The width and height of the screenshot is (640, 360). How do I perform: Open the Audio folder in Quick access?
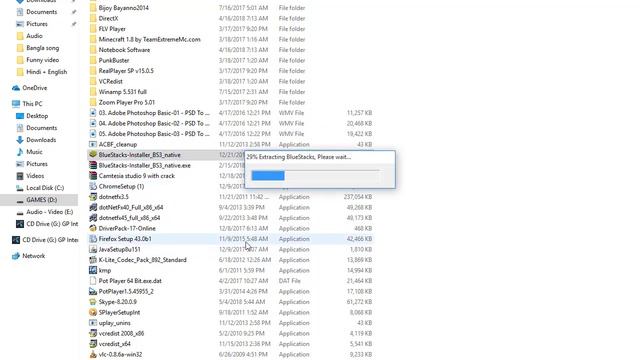click(x=34, y=36)
